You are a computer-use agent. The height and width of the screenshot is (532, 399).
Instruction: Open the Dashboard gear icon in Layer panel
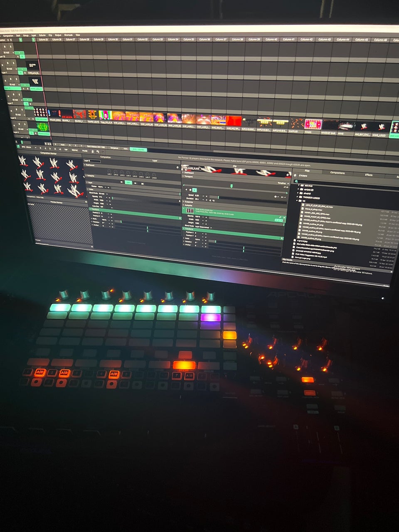tap(177, 167)
